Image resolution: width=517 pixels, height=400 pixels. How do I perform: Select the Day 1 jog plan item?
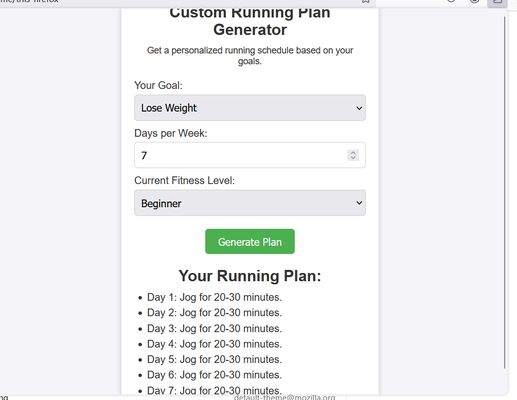(x=214, y=297)
